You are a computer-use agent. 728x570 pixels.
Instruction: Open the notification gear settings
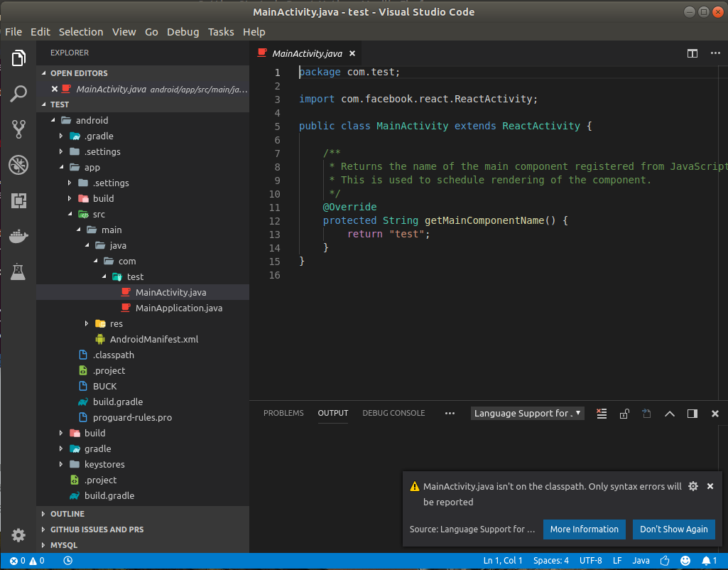693,487
